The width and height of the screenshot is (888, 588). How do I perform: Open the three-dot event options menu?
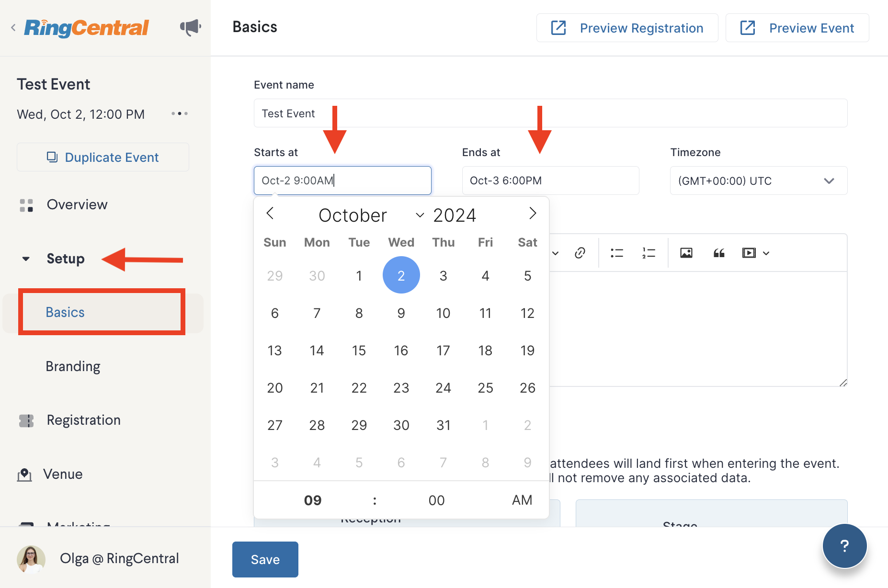tap(180, 113)
